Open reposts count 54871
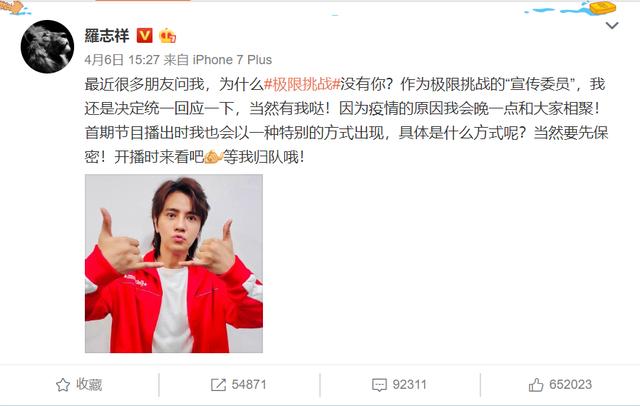 tap(239, 385)
